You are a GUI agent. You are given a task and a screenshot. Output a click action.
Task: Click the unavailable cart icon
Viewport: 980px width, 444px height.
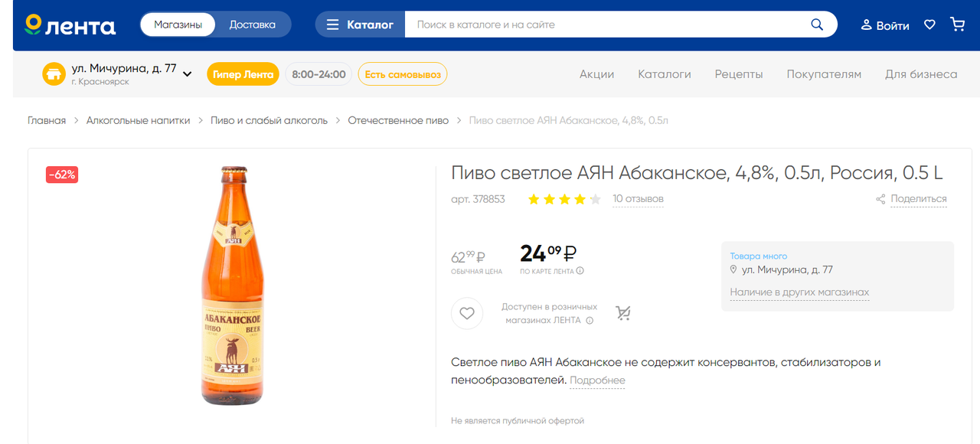click(x=623, y=313)
